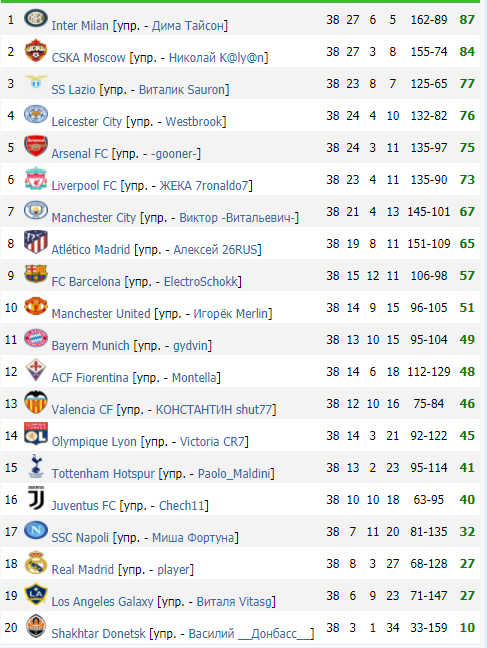Open manager profile Дима Тайсон
487x648 pixels.
pos(188,26)
